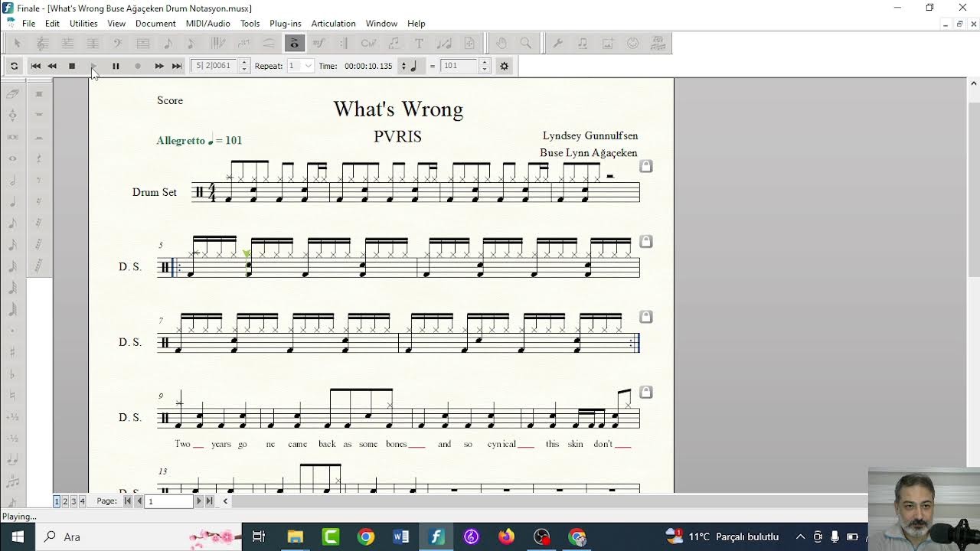The height and width of the screenshot is (551, 980).
Task: Toggle the record button in playback controls
Action: point(138,66)
